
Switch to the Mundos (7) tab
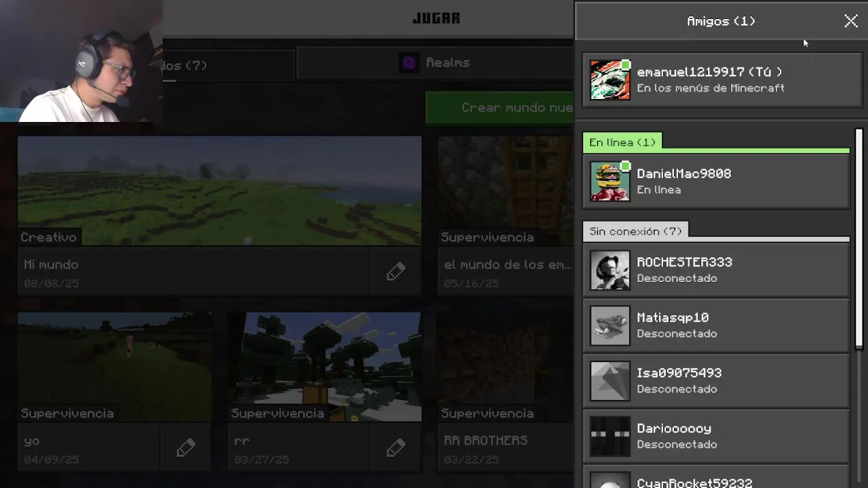[x=229, y=65]
